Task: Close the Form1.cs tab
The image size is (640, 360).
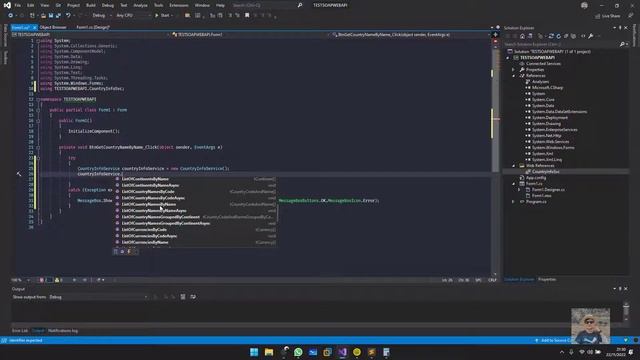Action: 35,27
